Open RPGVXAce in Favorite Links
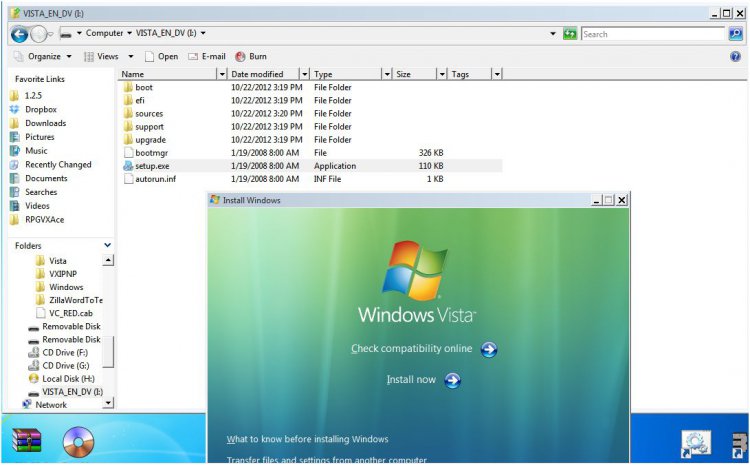Screen dimensions: 750x465 (37, 220)
